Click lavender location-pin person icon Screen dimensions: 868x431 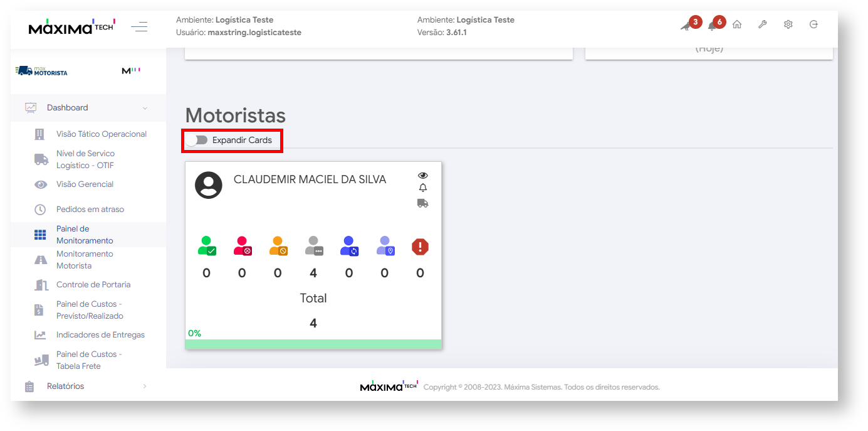coord(385,246)
